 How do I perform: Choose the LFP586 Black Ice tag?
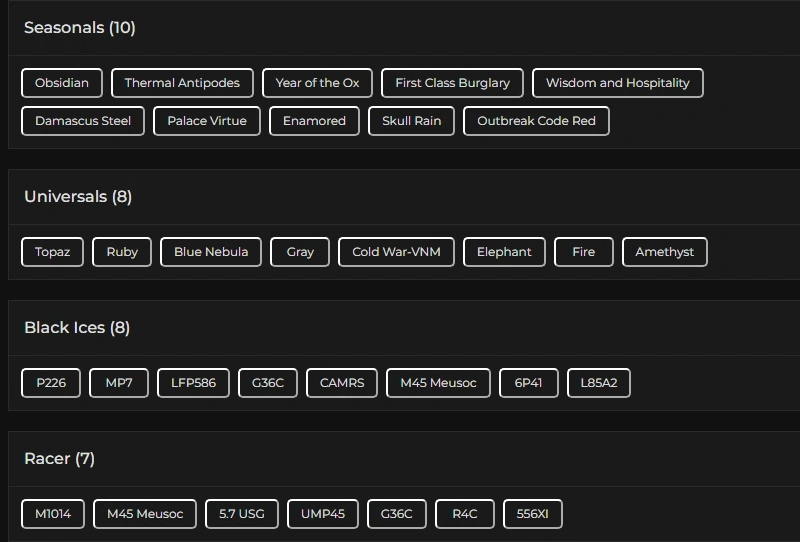(x=193, y=383)
